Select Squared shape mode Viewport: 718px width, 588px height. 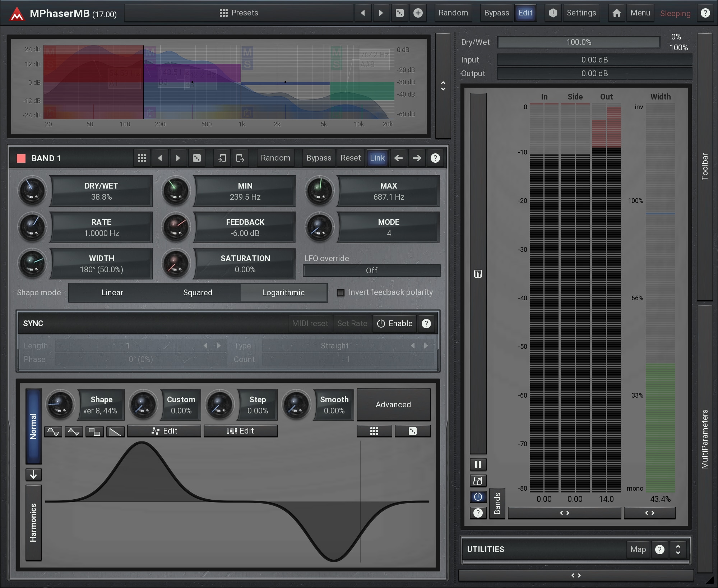198,293
